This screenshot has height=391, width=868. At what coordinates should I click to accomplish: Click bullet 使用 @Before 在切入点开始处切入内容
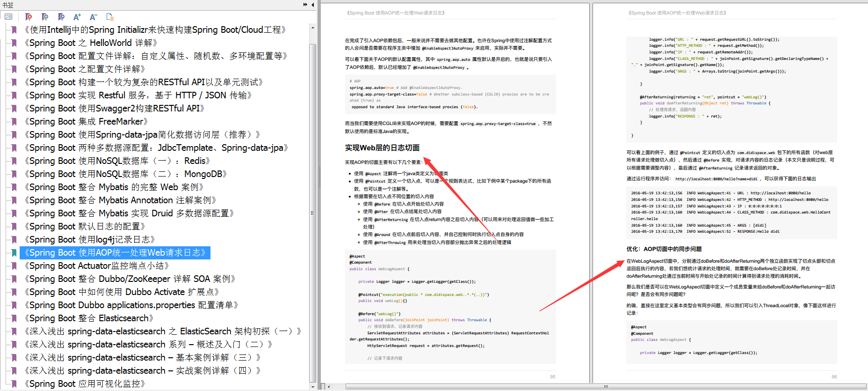coord(403,204)
